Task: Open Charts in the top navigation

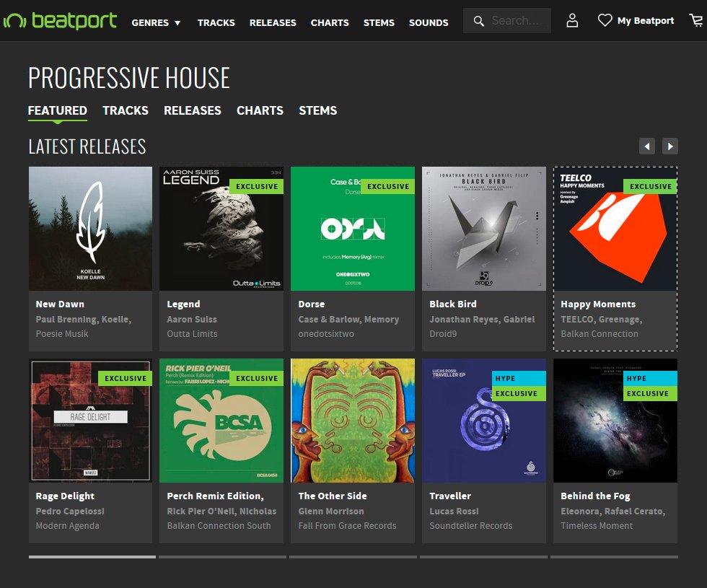Action: coord(330,22)
